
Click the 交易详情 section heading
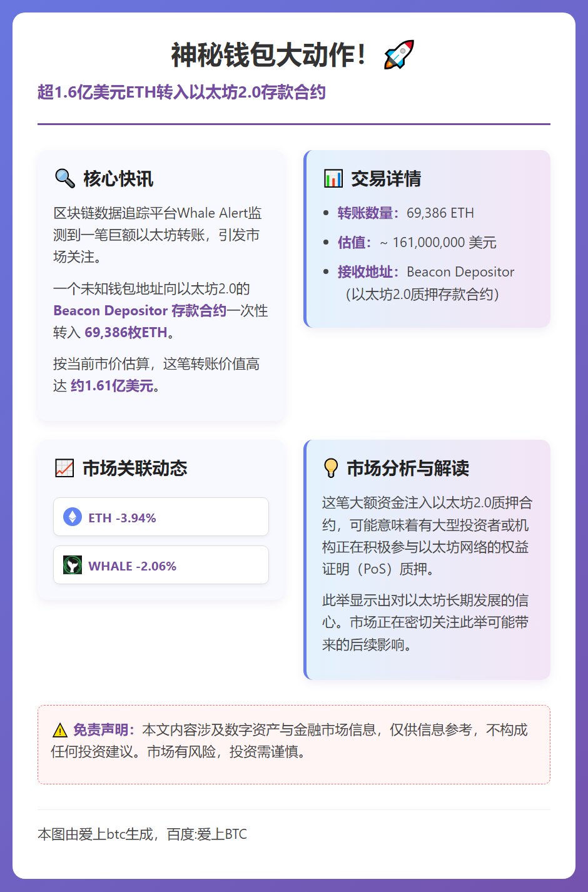[x=386, y=179]
